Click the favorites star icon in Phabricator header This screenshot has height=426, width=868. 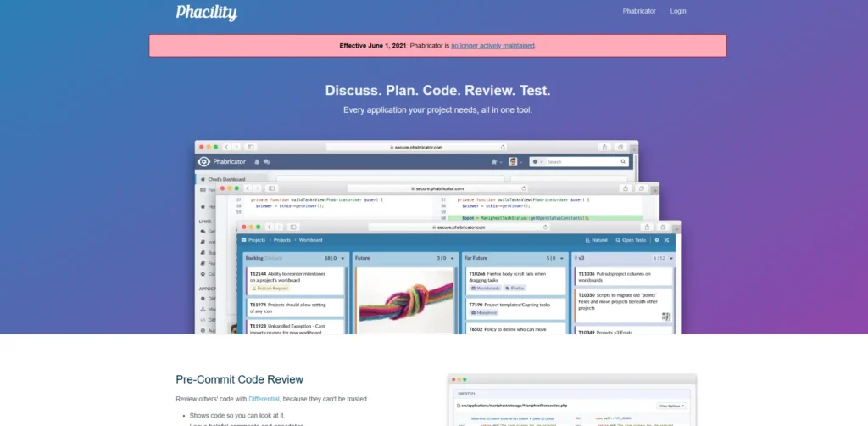point(494,162)
